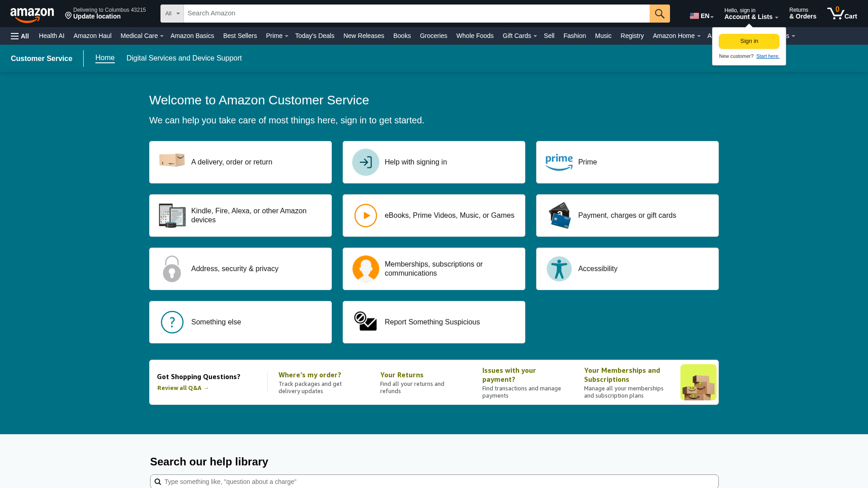Go to New Releases

[x=364, y=36]
